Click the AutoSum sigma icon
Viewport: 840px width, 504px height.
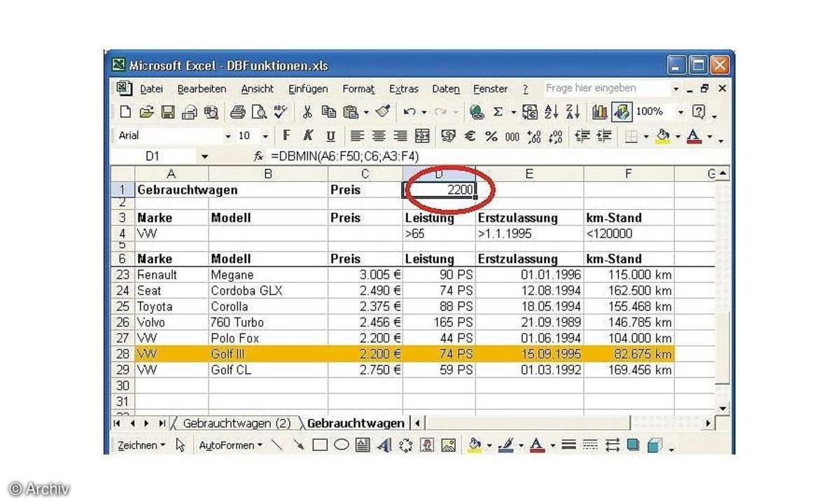point(498,112)
